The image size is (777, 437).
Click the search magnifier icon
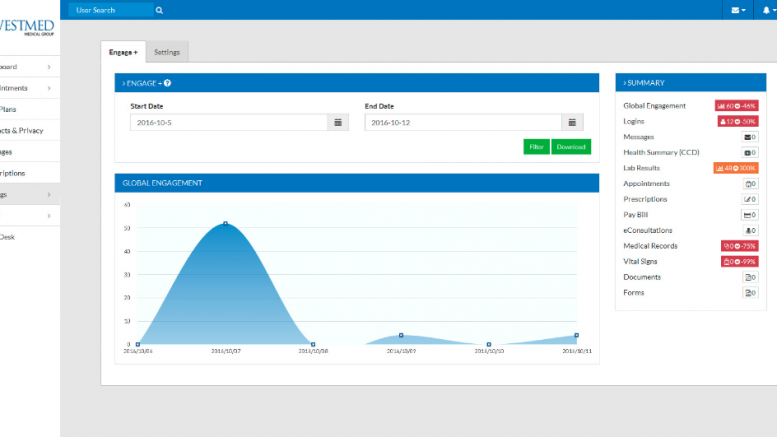tap(159, 10)
